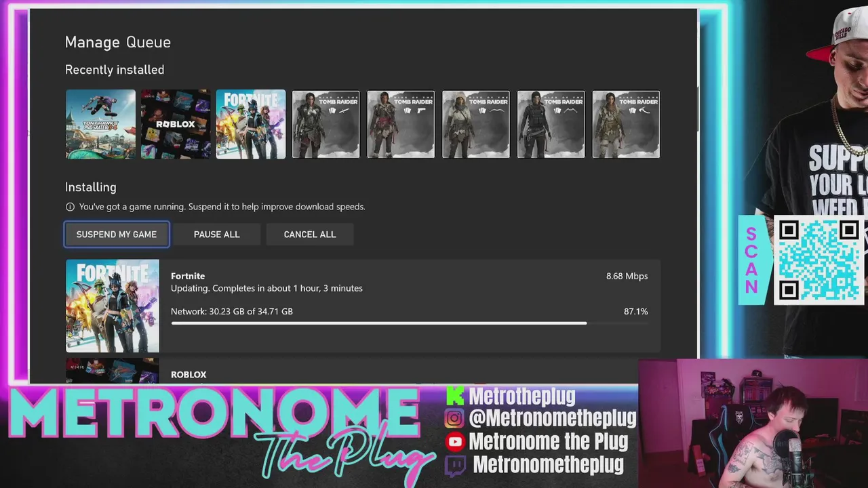
Task: Click the Fortnite download progress bar
Action: click(x=410, y=323)
